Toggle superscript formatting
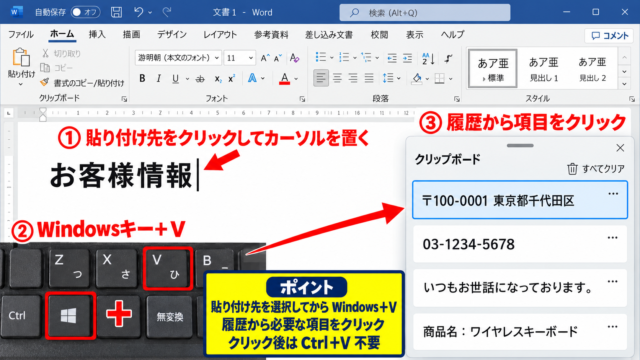 pos(231,78)
